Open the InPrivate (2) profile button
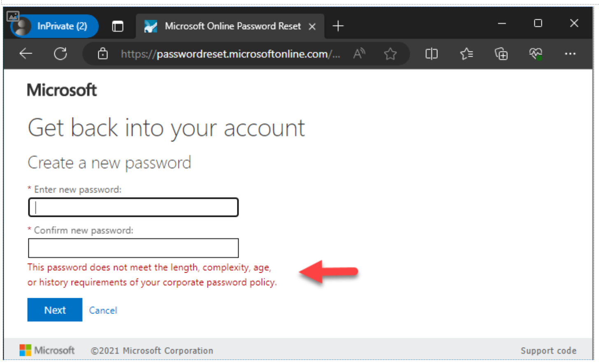599x364 pixels. (x=54, y=26)
